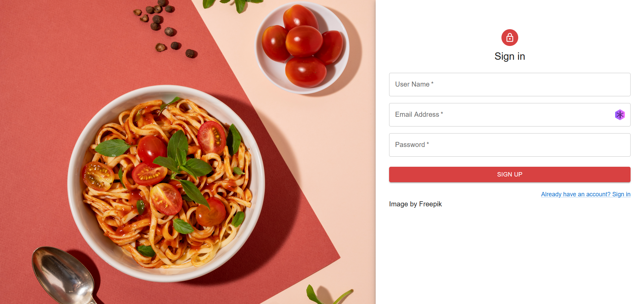The height and width of the screenshot is (304, 644).
Task: Click the word 'Freepik' in the credit line
Action: (430, 204)
